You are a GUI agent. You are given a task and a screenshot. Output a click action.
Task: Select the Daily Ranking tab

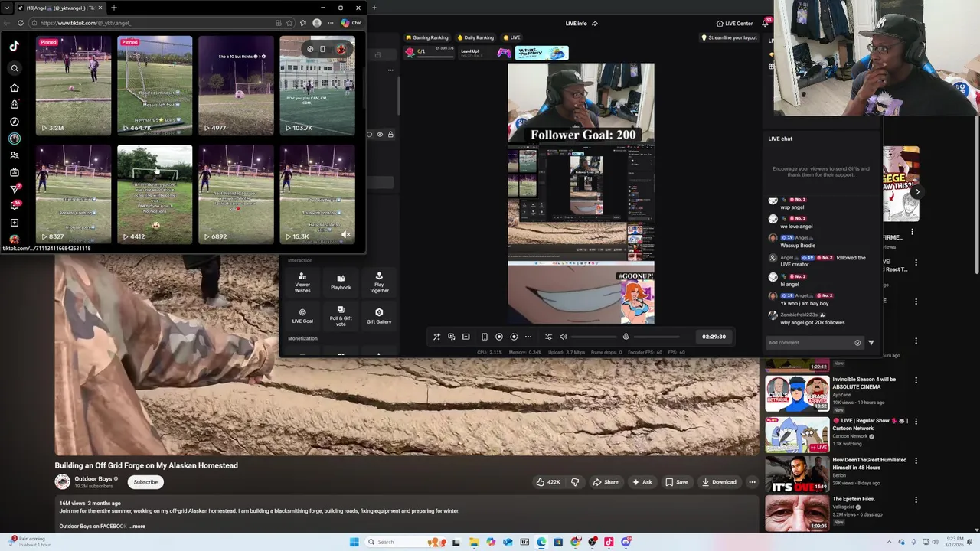coord(475,37)
